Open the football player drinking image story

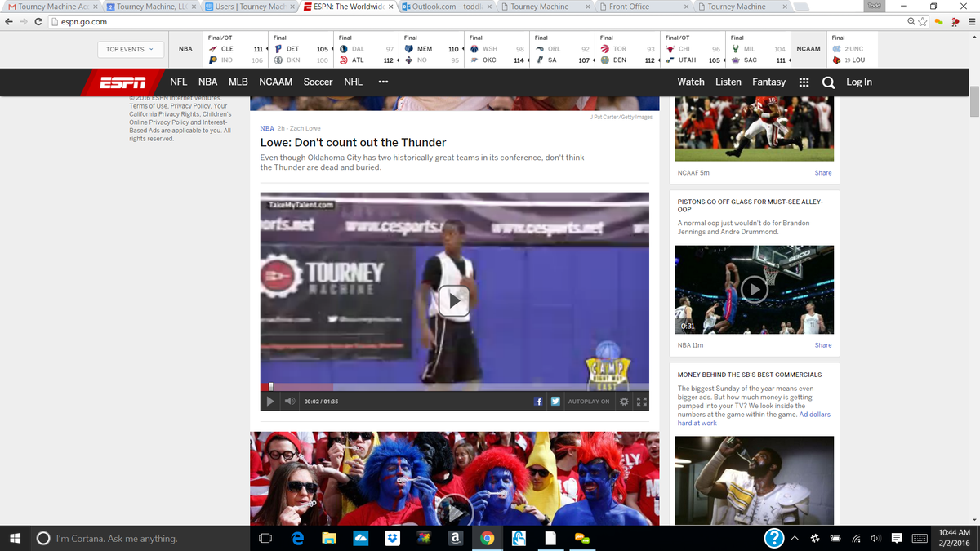click(755, 479)
